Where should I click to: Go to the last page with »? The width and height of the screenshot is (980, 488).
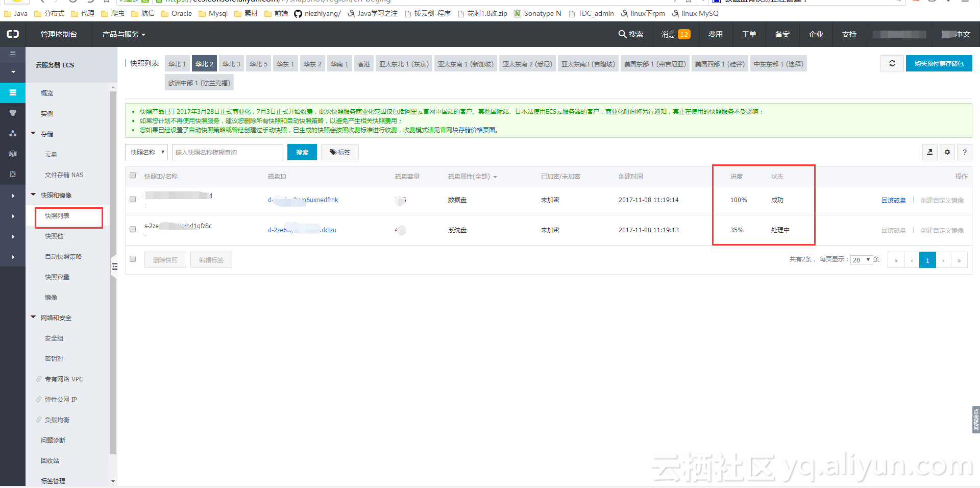(x=959, y=260)
